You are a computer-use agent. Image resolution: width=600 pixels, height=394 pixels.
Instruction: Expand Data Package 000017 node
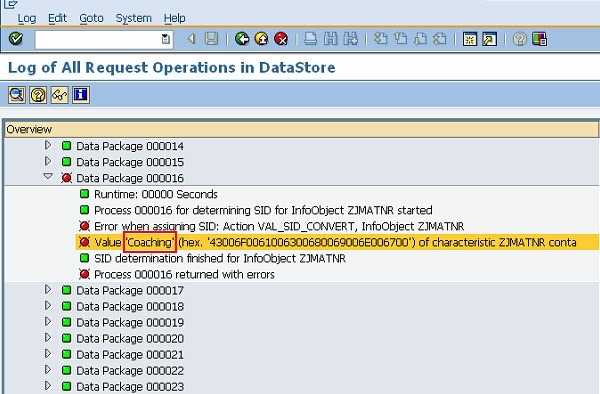pyautogui.click(x=48, y=290)
